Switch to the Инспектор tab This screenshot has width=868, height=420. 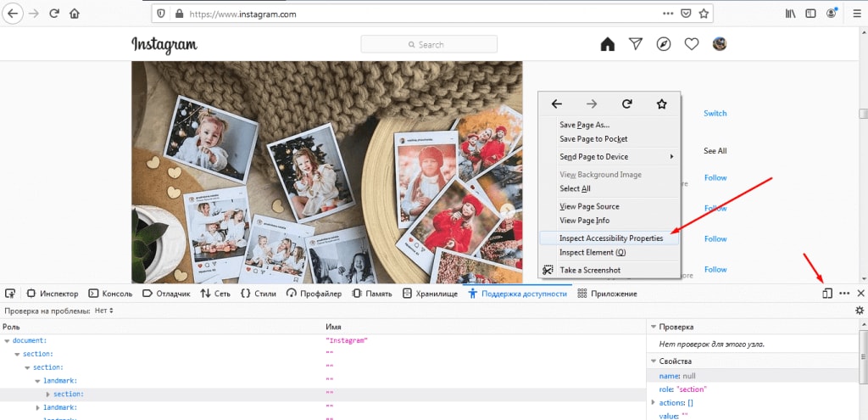(x=53, y=294)
